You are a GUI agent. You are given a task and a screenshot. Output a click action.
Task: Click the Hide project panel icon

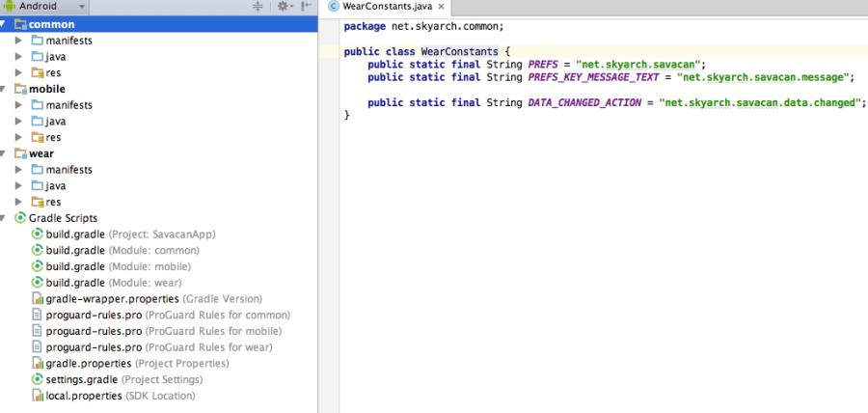[307, 7]
